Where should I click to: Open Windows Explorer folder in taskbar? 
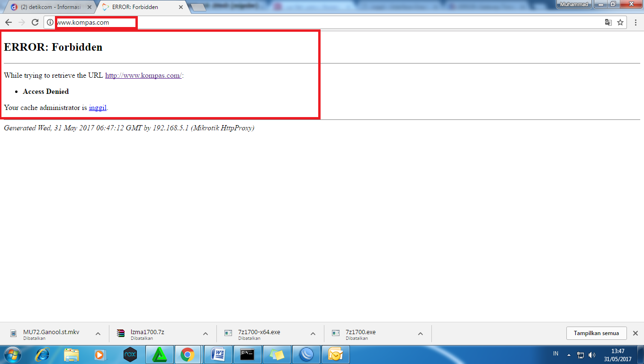(x=72, y=355)
